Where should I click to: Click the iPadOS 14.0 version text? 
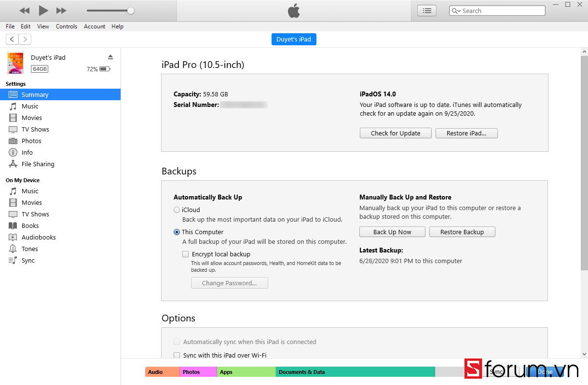point(378,94)
